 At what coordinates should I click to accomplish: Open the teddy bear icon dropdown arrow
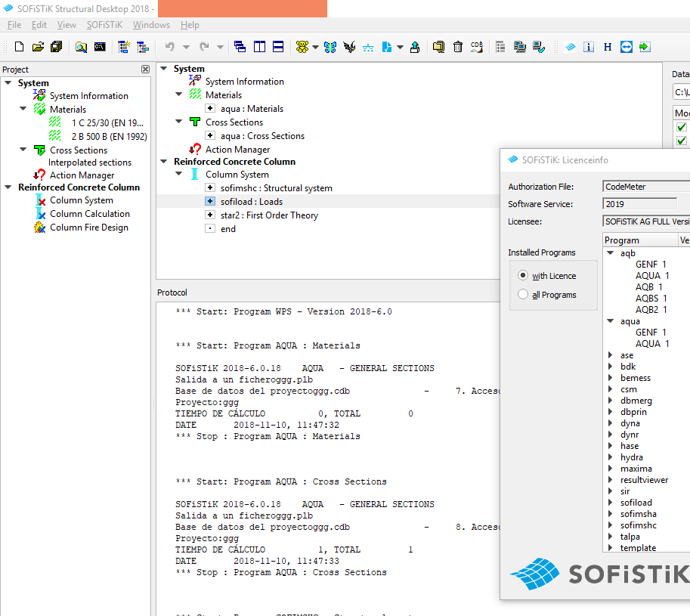pyautogui.click(x=315, y=47)
